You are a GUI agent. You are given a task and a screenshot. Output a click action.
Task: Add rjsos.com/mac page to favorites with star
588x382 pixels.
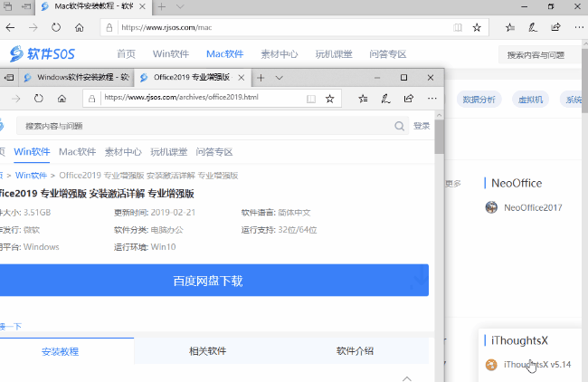click(x=477, y=27)
